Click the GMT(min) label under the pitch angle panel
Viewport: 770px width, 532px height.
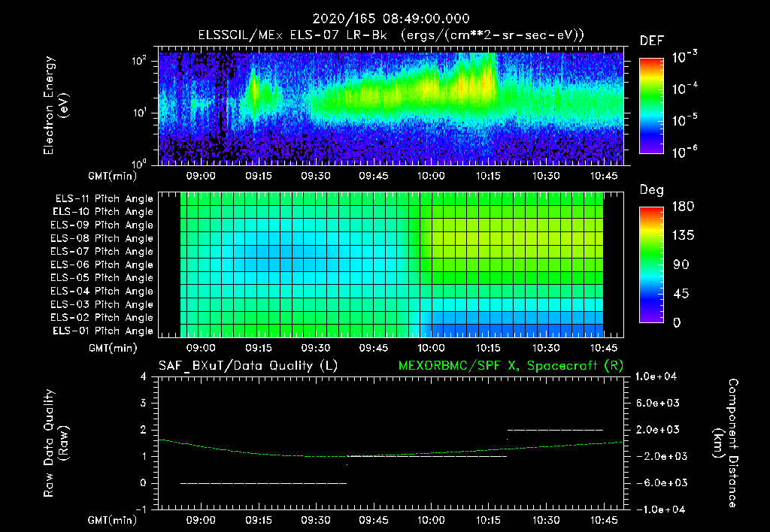click(113, 349)
